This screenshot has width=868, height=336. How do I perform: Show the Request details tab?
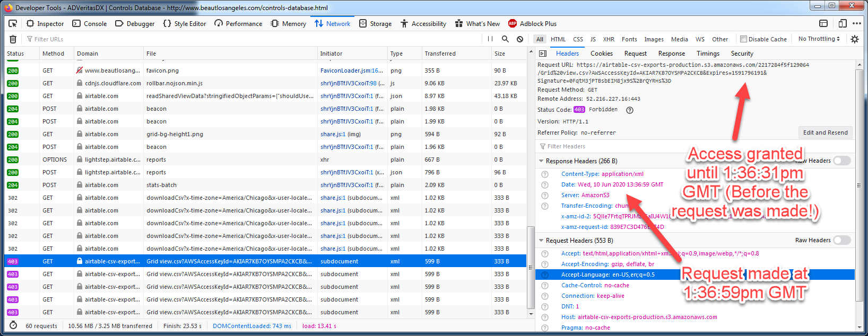point(635,54)
